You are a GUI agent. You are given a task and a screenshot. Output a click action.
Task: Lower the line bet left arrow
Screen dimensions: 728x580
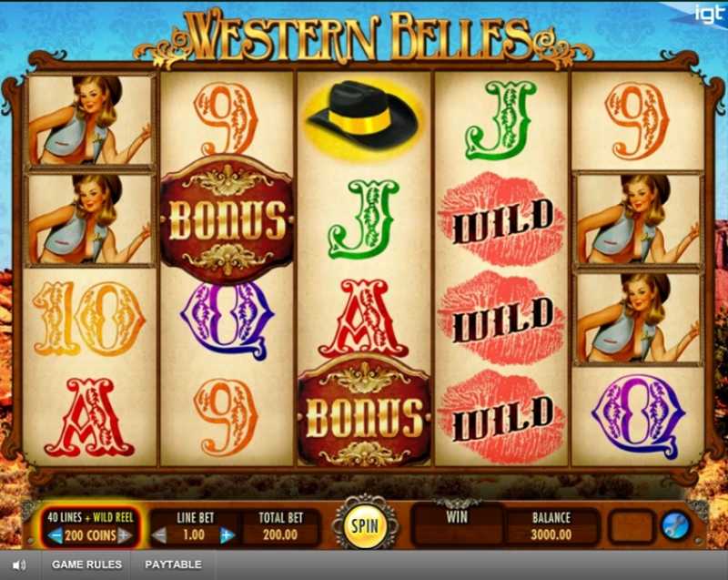(159, 535)
